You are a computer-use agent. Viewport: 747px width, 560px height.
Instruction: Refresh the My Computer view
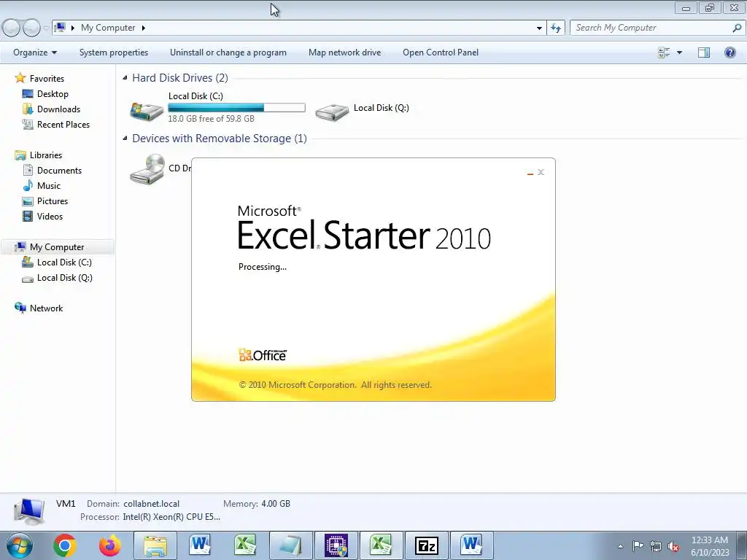pyautogui.click(x=556, y=28)
